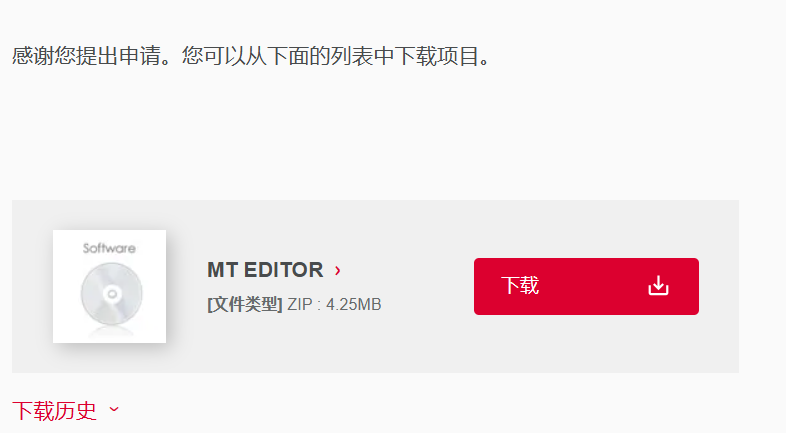This screenshot has height=433, width=786.
Task: Click the ZIP : 4.25MB file size text
Action: pyautogui.click(x=334, y=304)
